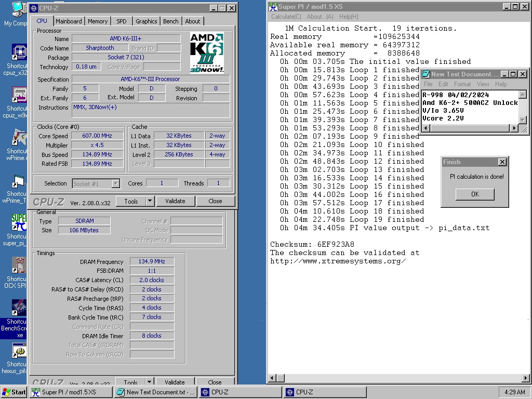This screenshot has width=532, height=399.
Task: Open Calculate(C) menu in Super PI
Action: (286, 17)
